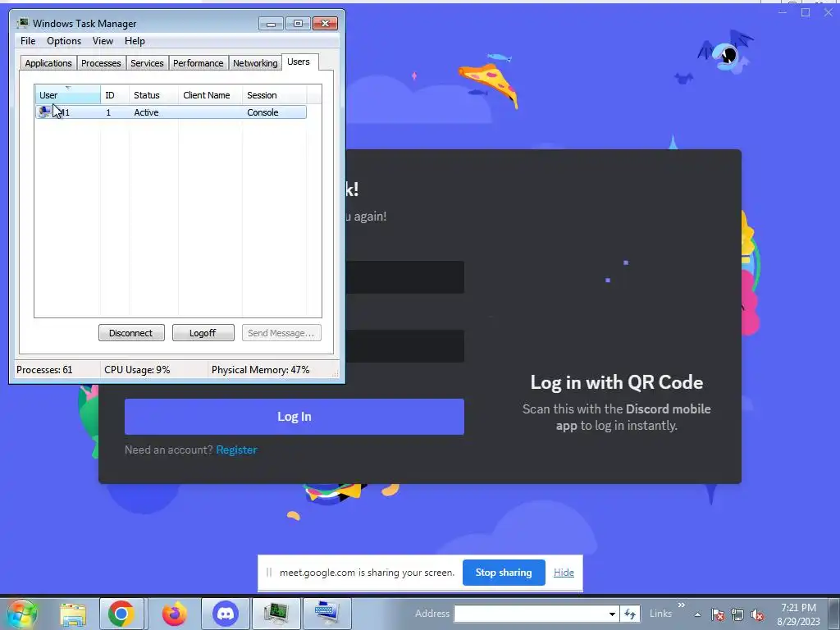Click the Show desktop strip on taskbar
The height and width of the screenshot is (630, 840).
(834, 614)
